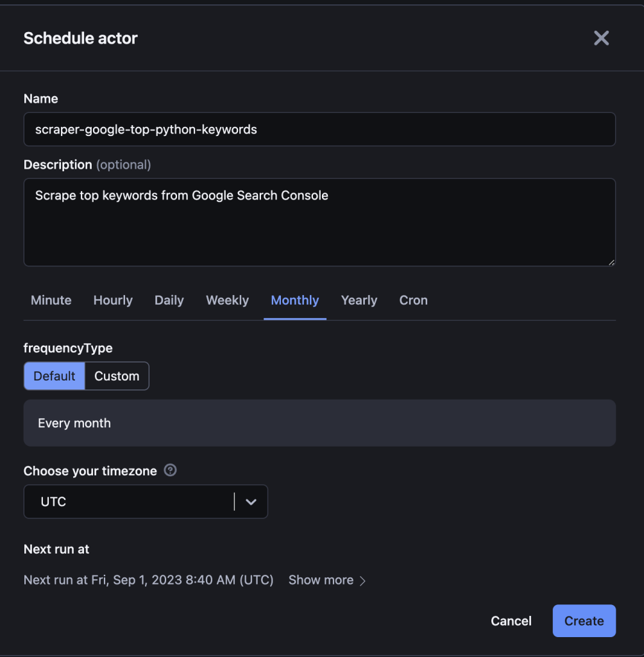This screenshot has height=657, width=644.
Task: Open the Cron tab
Action: (x=414, y=300)
